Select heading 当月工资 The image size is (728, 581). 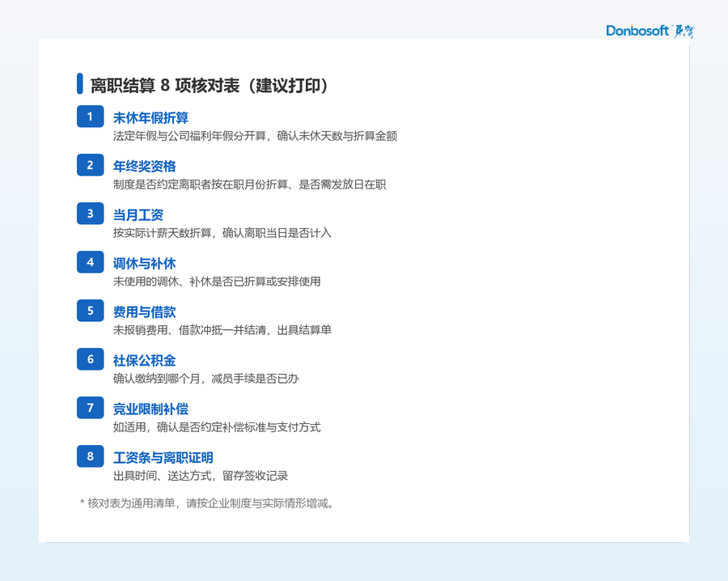coord(138,215)
